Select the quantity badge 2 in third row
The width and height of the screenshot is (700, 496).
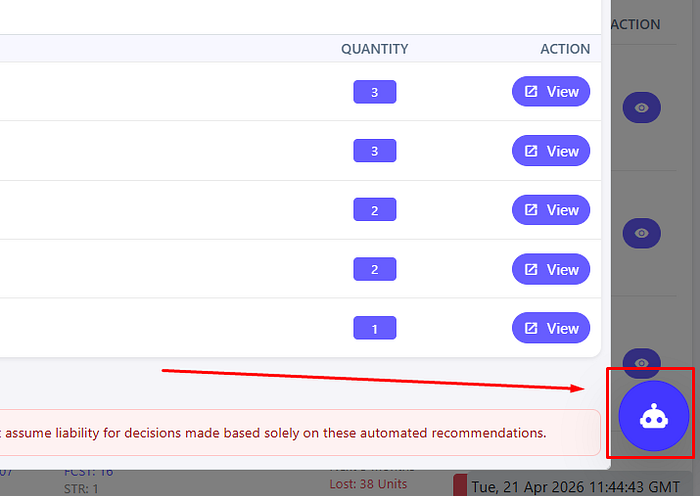[x=374, y=210]
